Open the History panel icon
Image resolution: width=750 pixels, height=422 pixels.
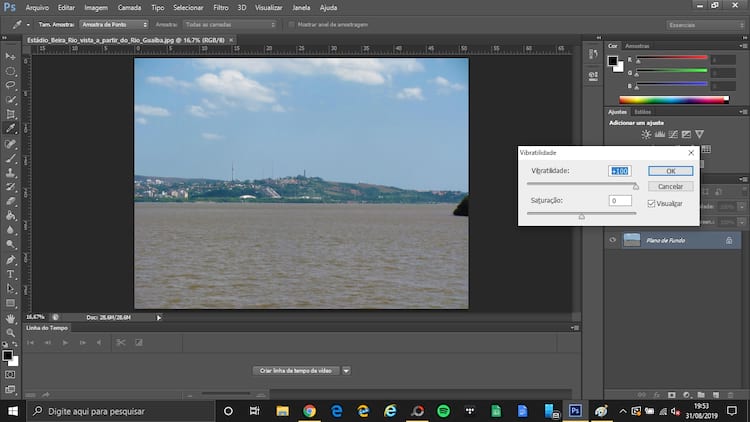(593, 55)
